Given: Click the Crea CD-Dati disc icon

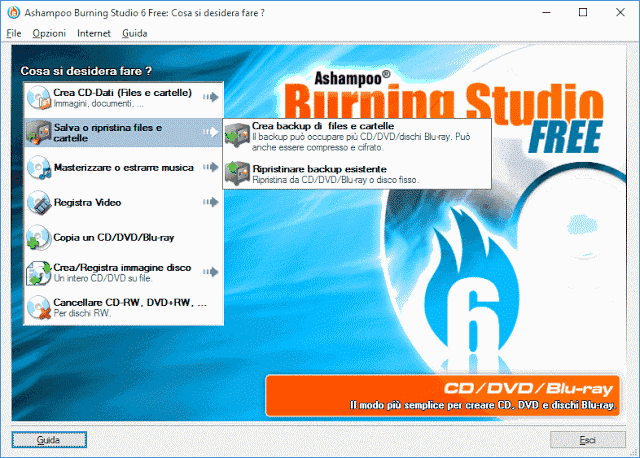Looking at the screenshot, I should pyautogui.click(x=39, y=98).
